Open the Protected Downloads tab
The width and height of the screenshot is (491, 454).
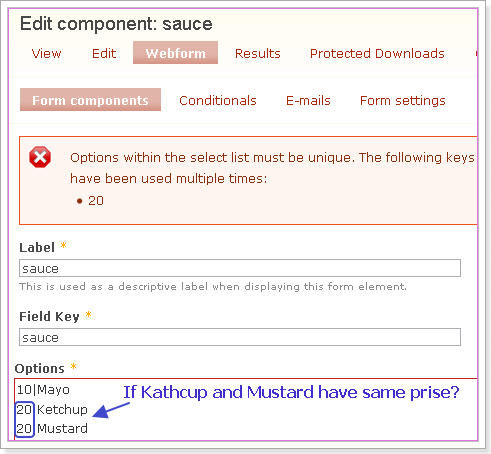click(377, 53)
